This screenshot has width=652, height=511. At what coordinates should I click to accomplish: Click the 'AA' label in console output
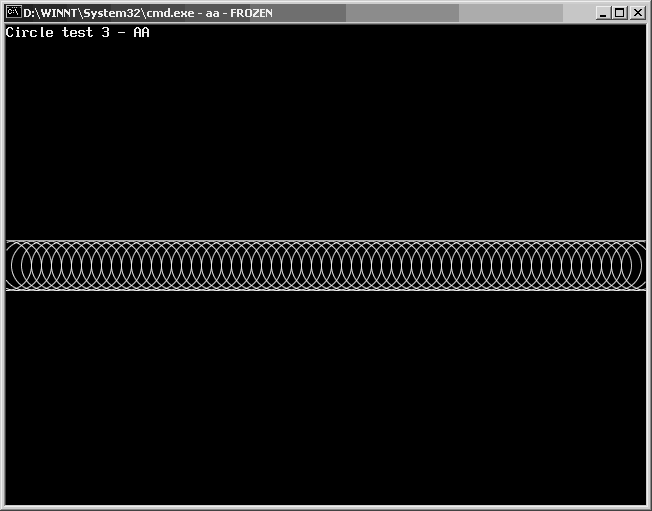click(141, 32)
